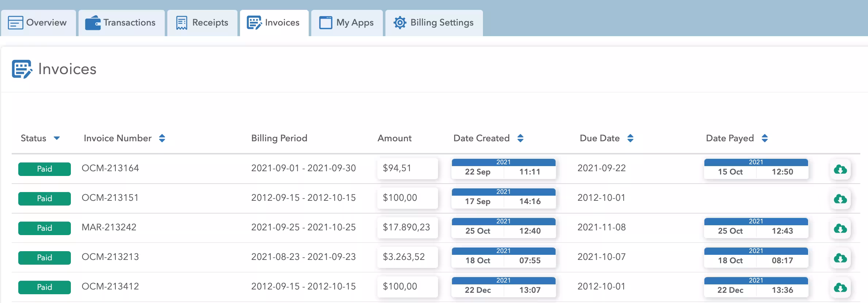Sort invoices by Due Date arrows
This screenshot has height=303, width=868.
(630, 138)
